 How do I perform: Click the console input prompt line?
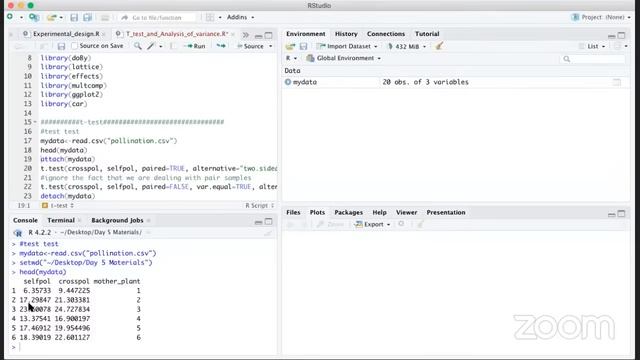[x=143, y=347]
